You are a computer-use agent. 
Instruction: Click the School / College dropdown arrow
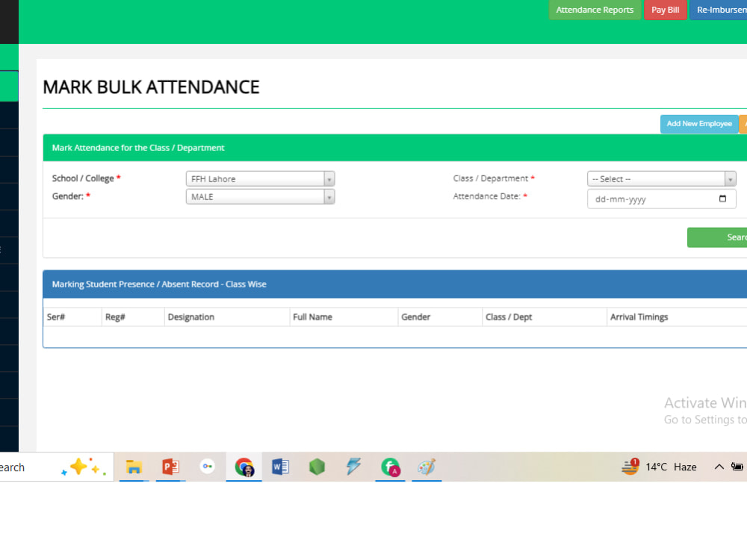pyautogui.click(x=329, y=179)
